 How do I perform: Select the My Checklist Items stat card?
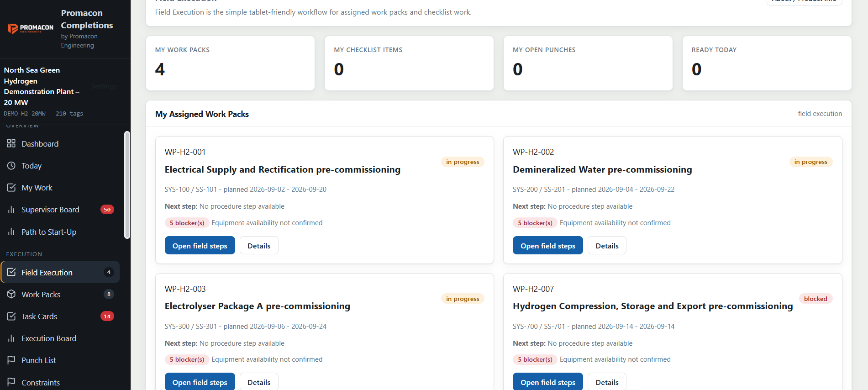[x=409, y=63]
